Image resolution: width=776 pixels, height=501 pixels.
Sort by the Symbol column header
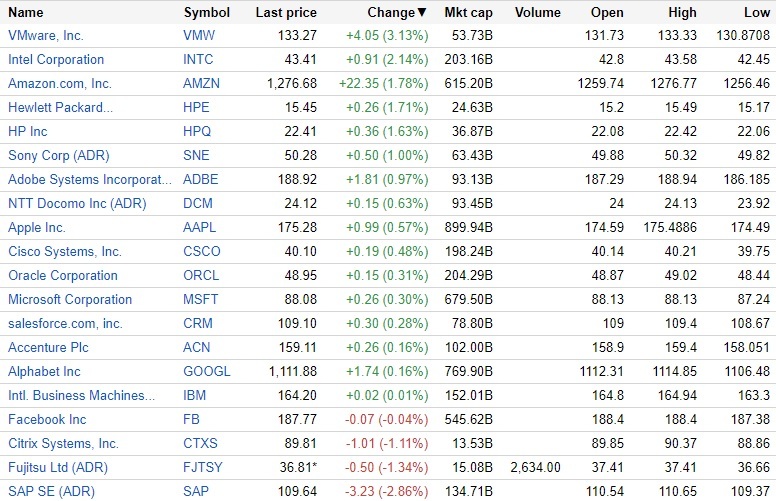207,13
